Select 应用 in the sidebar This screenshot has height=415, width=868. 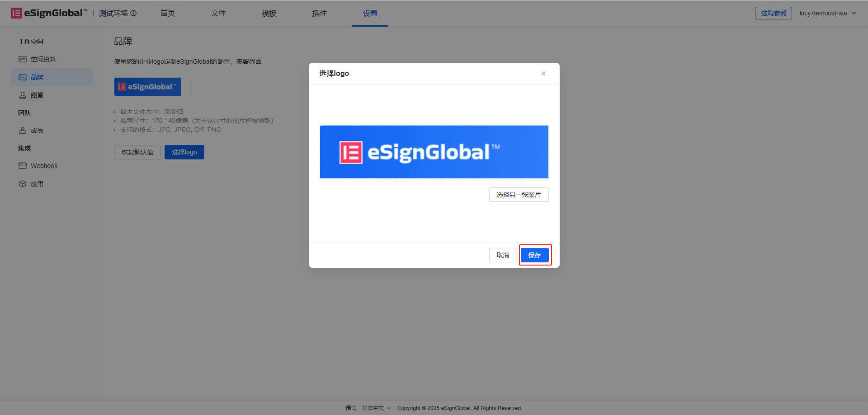click(x=52, y=184)
